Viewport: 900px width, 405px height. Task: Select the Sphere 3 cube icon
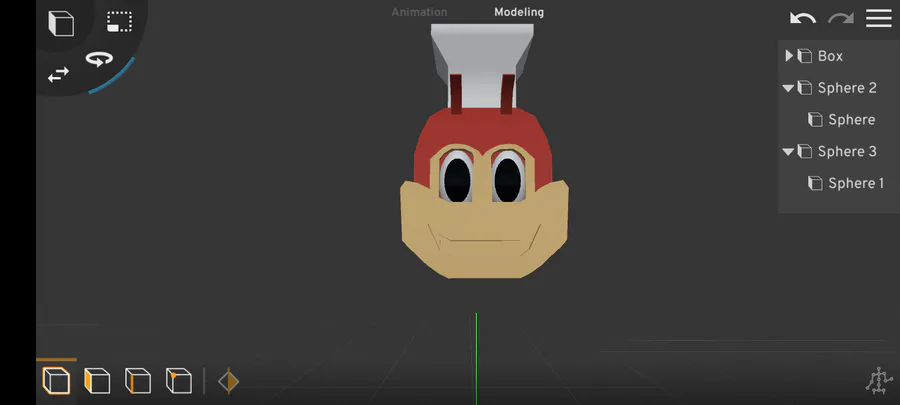[805, 151]
